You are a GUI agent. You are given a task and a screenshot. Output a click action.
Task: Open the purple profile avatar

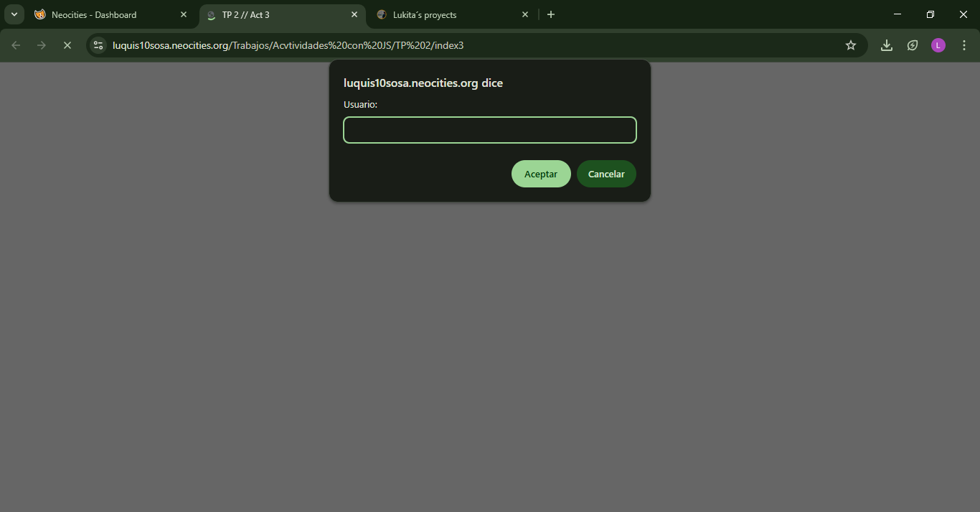(938, 45)
